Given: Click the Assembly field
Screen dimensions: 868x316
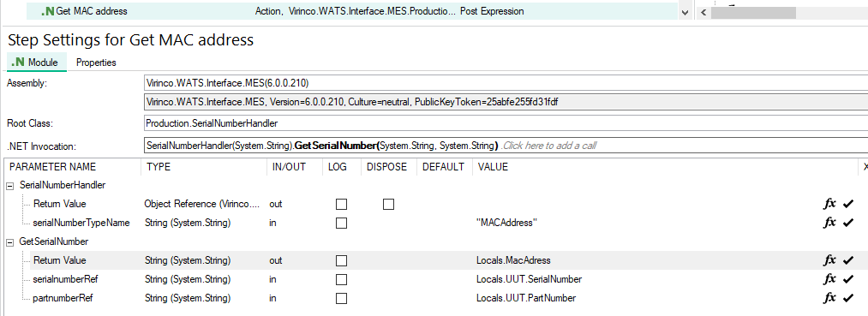Looking at the screenshot, I should [506, 84].
